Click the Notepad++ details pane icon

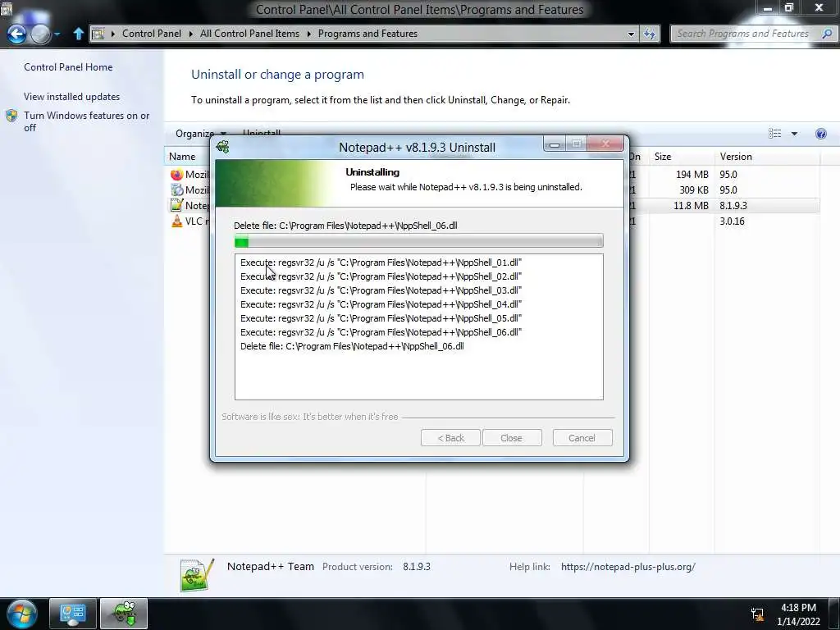pos(197,575)
